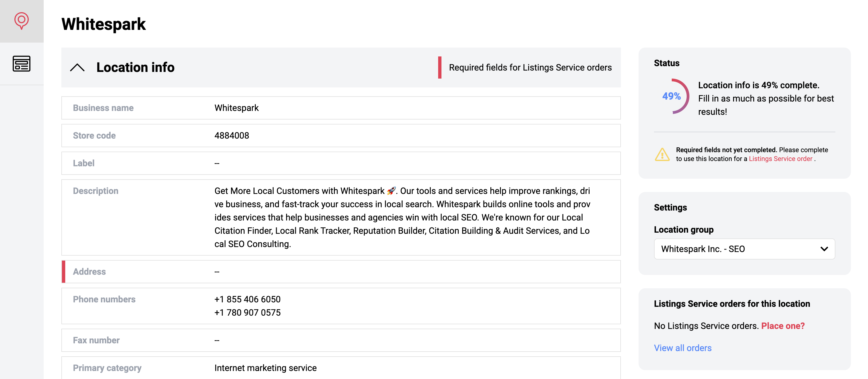Open the listings page sidebar icon
This screenshot has height=379, width=868.
pyautogui.click(x=22, y=63)
